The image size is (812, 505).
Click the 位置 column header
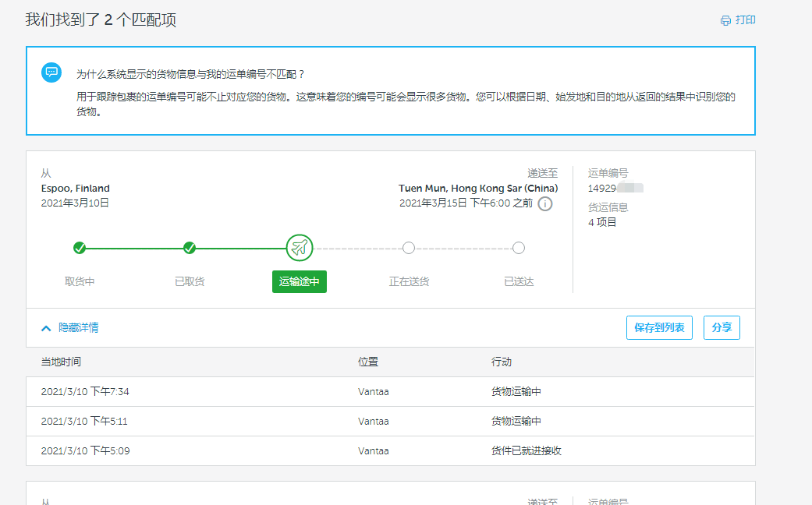click(368, 362)
